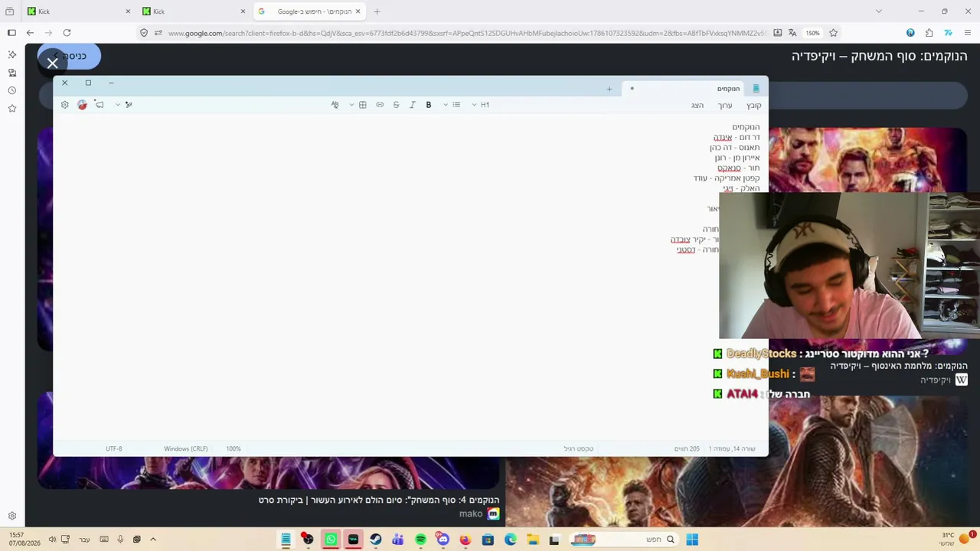Open WhatsApp from the taskbar
Image resolution: width=980 pixels, height=551 pixels.
click(331, 540)
